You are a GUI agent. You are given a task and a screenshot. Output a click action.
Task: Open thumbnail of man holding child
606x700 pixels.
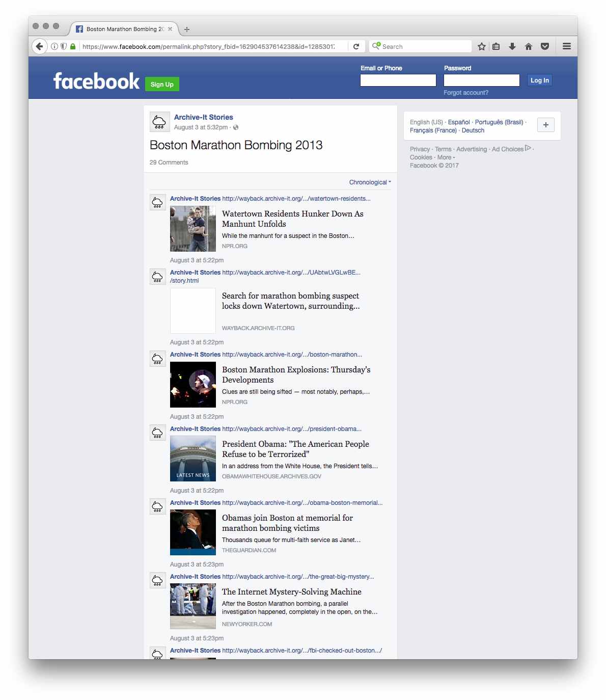click(x=193, y=229)
